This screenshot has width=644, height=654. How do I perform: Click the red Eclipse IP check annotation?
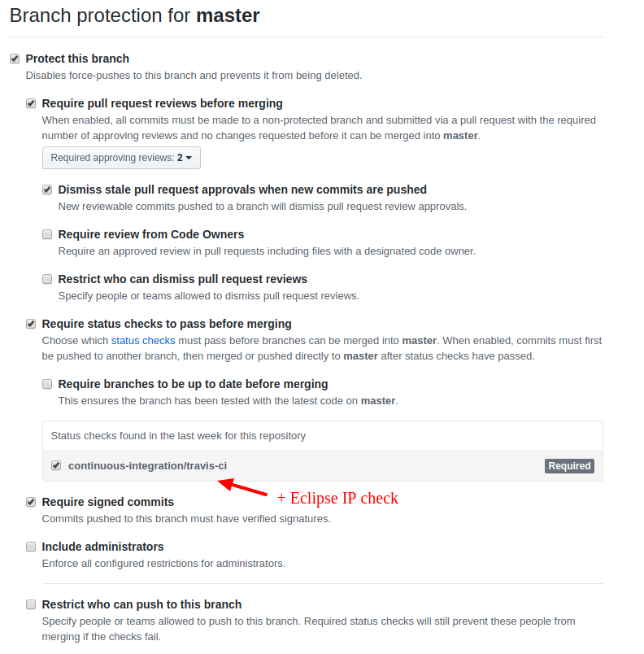[337, 498]
